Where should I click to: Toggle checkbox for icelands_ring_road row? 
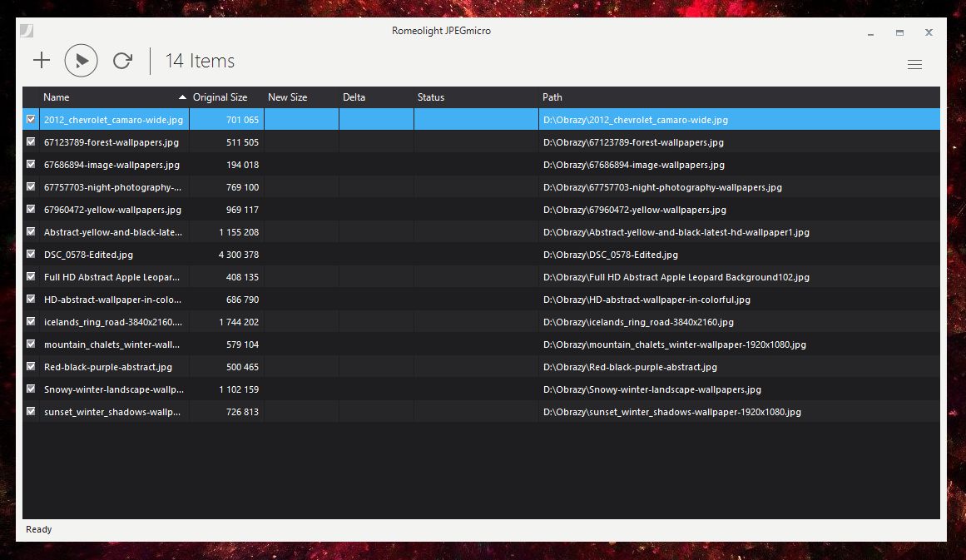tap(31, 321)
